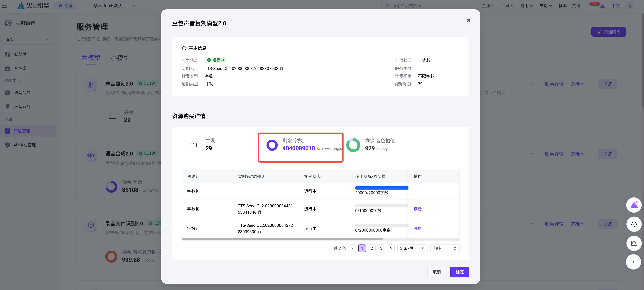The height and width of the screenshot is (290, 644).
Task: Open the 新版 version dropdown
Action: click(28, 40)
